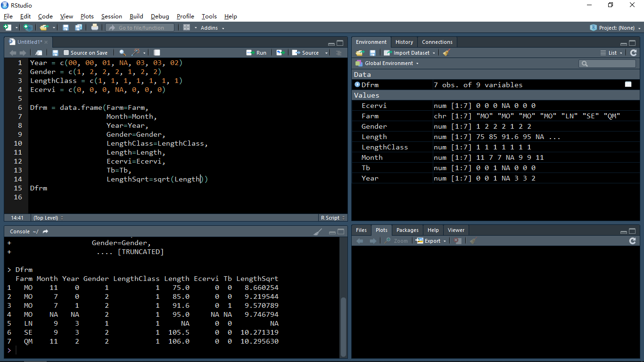Click the Go to file/function field

(140, 28)
